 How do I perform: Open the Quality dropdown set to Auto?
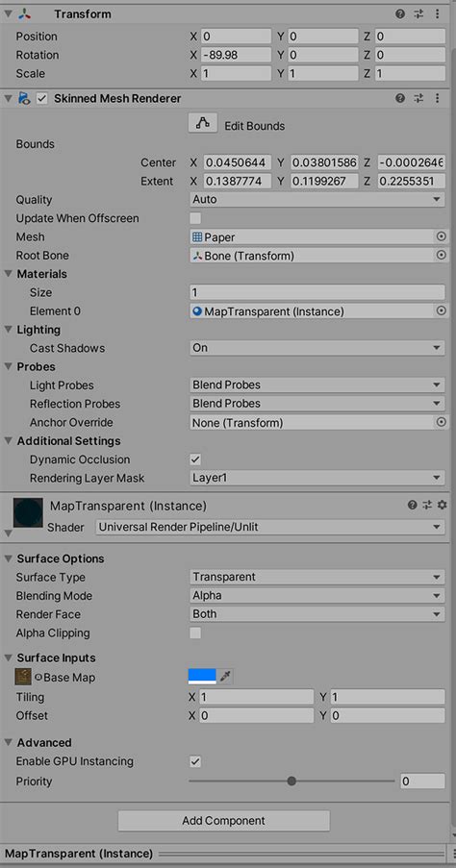[x=317, y=199]
